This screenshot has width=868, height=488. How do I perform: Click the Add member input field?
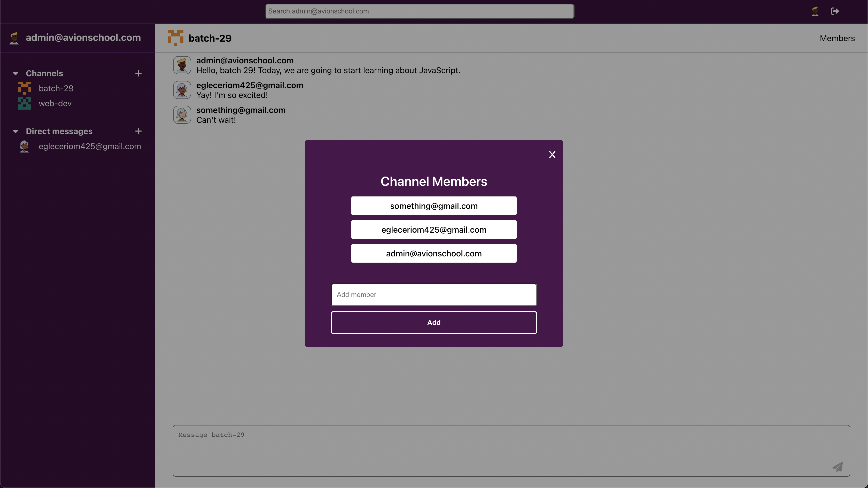(x=434, y=295)
